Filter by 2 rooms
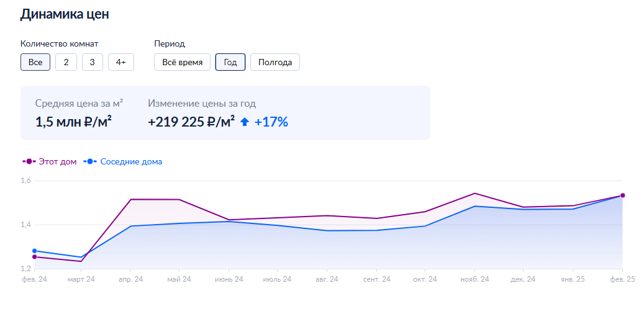The height and width of the screenshot is (309, 644). coord(66,63)
